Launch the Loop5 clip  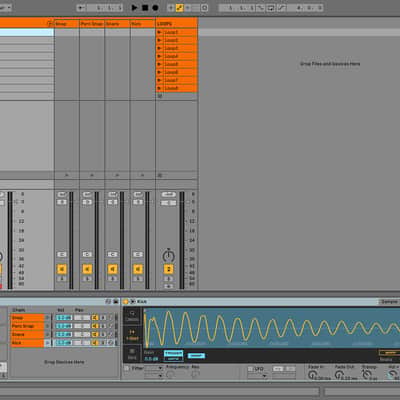tap(160, 64)
